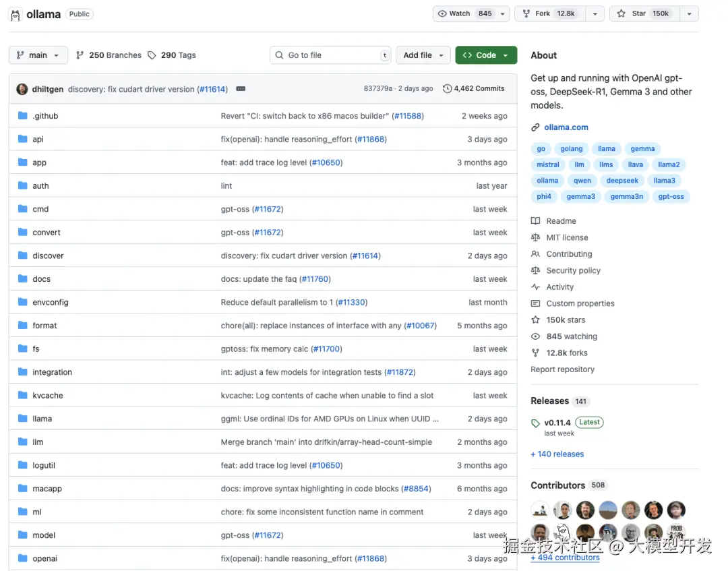Open the Add file dropdown

[423, 55]
